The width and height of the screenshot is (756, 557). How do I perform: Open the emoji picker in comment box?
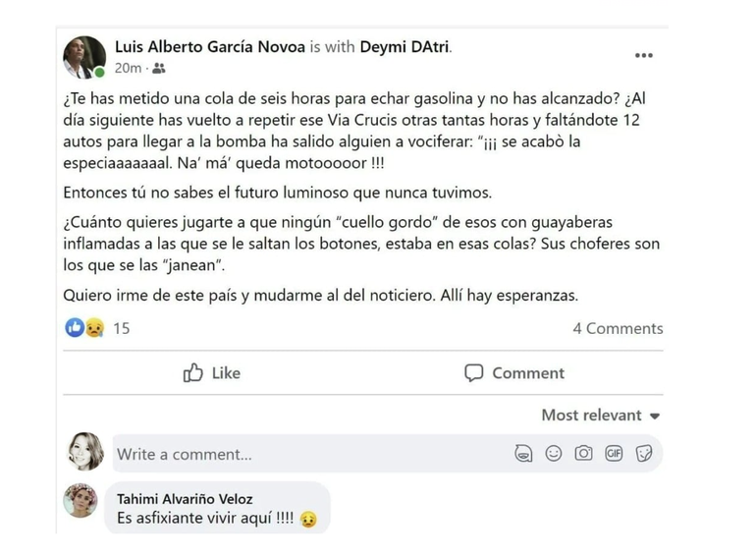[x=554, y=453]
